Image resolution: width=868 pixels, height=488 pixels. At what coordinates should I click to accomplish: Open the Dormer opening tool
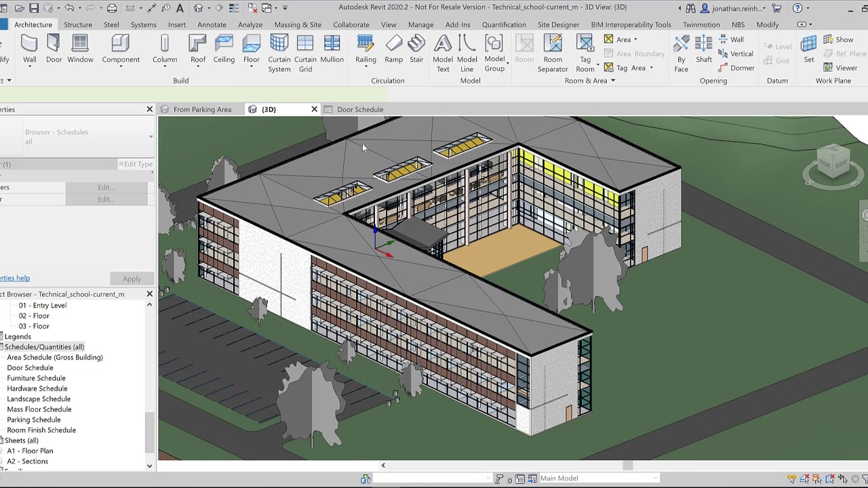[736, 68]
